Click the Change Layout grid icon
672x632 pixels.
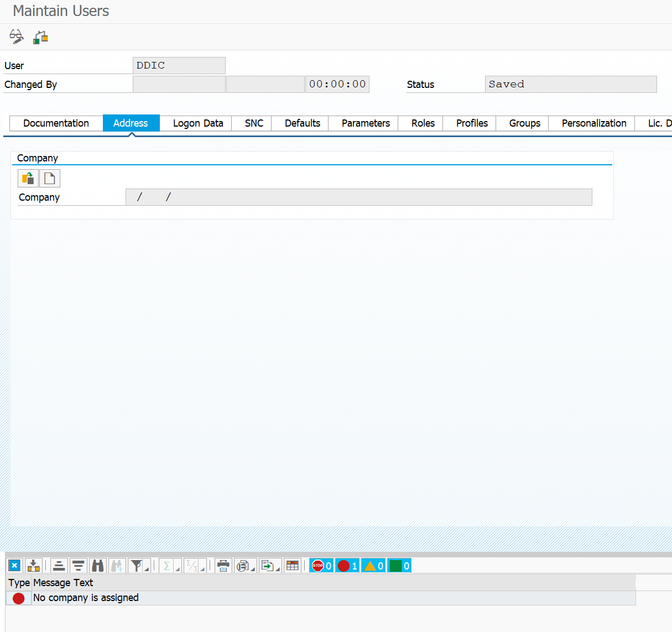[293, 566]
